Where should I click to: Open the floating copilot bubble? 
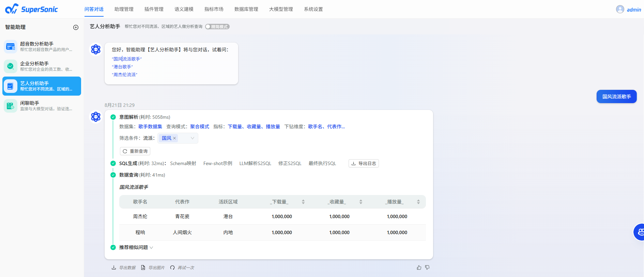tap(639, 232)
